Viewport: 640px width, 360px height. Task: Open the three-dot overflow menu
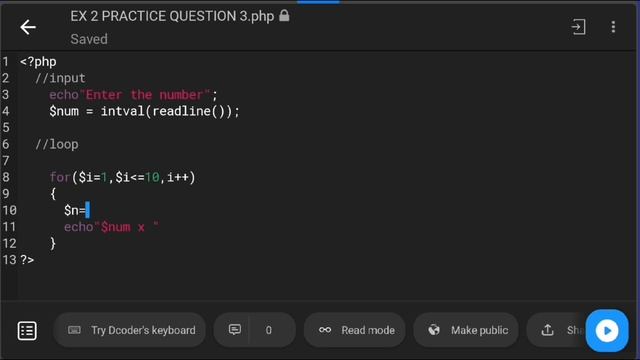coord(613,27)
